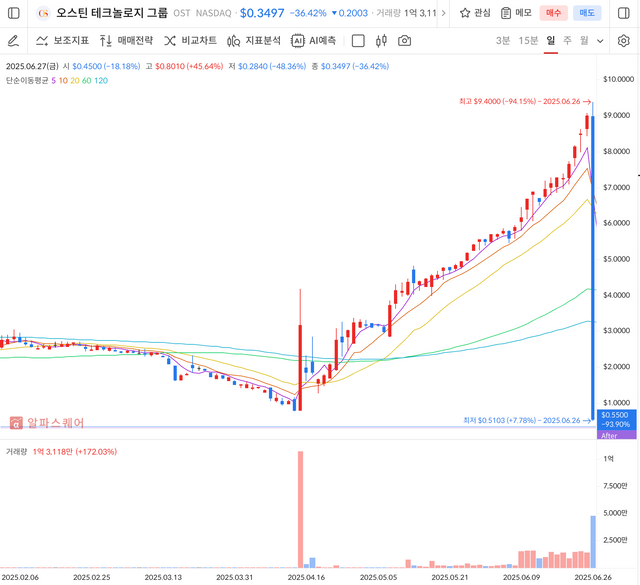
Task: Click the 최저 $0.5103 low marker
Action: point(527,420)
